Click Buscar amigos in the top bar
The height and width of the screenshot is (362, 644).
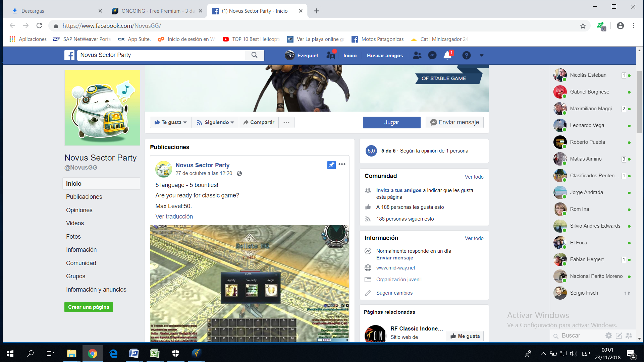pyautogui.click(x=385, y=56)
